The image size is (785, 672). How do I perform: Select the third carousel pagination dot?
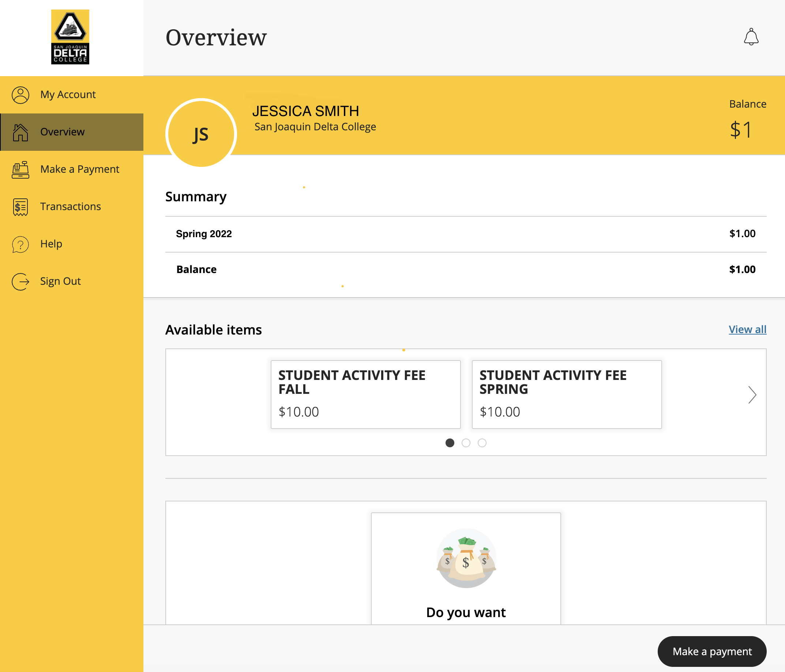pos(482,443)
